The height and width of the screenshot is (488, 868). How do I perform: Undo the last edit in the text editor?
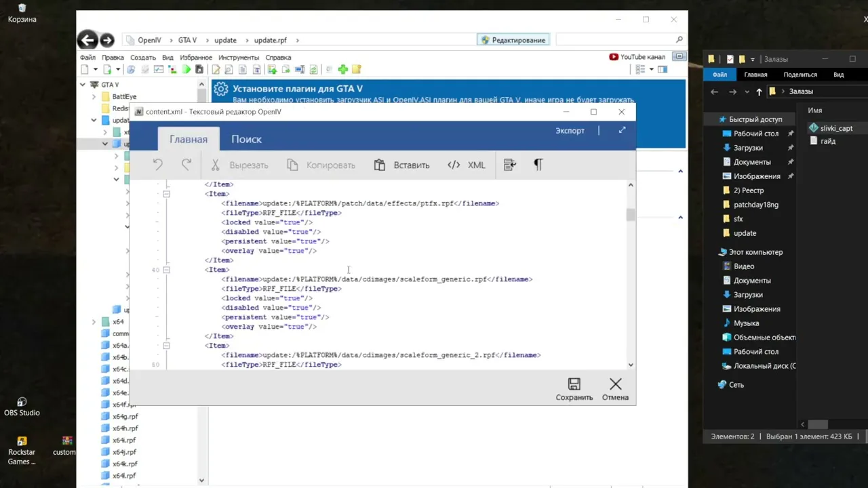(157, 165)
